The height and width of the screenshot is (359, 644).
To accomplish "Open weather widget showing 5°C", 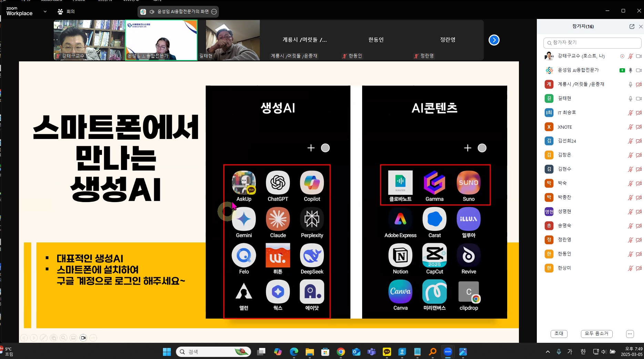I will [7, 351].
